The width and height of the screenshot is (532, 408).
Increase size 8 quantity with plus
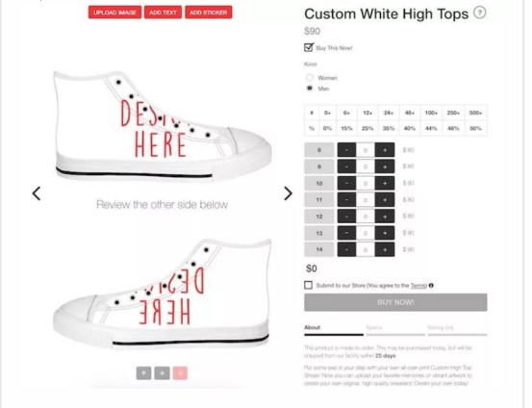(x=385, y=150)
